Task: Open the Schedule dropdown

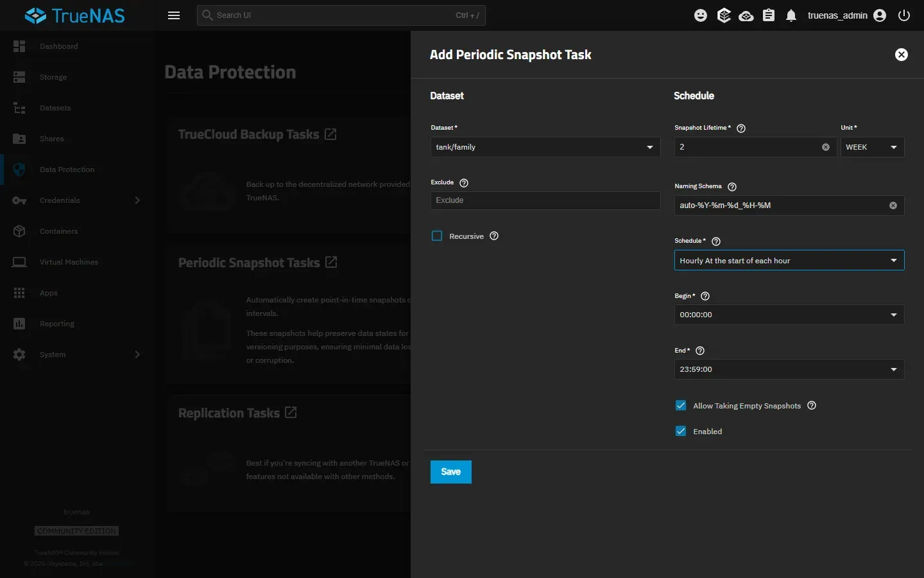Action: tap(789, 260)
